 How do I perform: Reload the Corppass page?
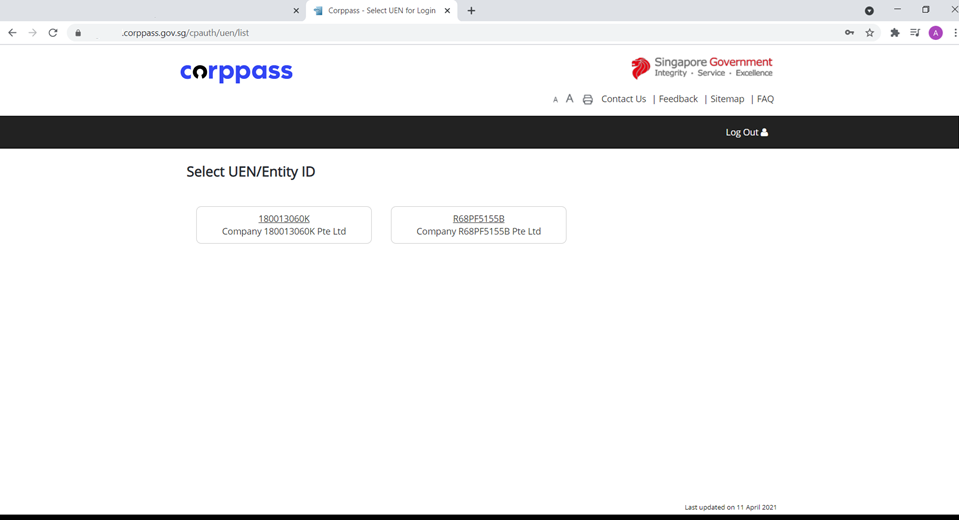coord(53,33)
